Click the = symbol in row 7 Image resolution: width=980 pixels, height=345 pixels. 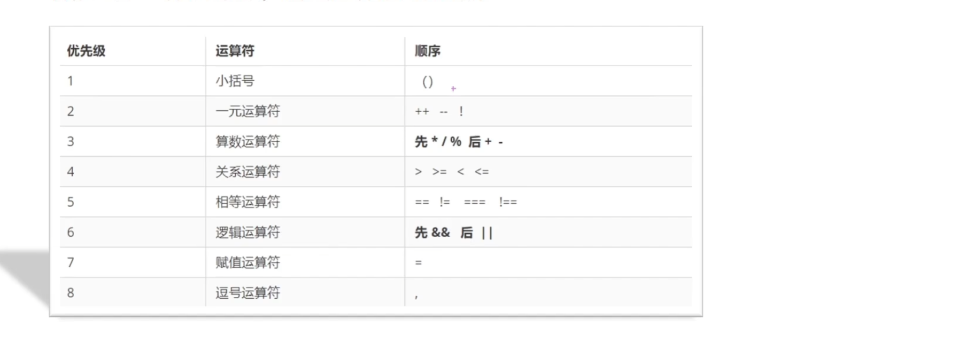pyautogui.click(x=418, y=262)
